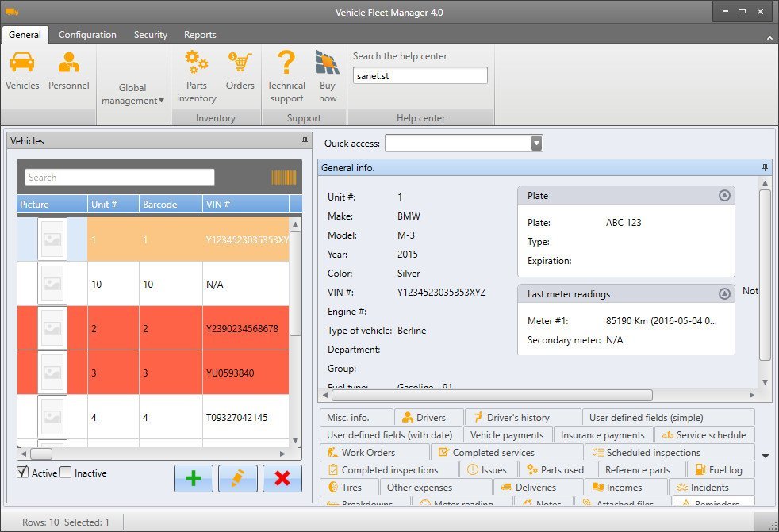The height and width of the screenshot is (532, 779).
Task: Expand the Global management menu
Action: click(132, 94)
